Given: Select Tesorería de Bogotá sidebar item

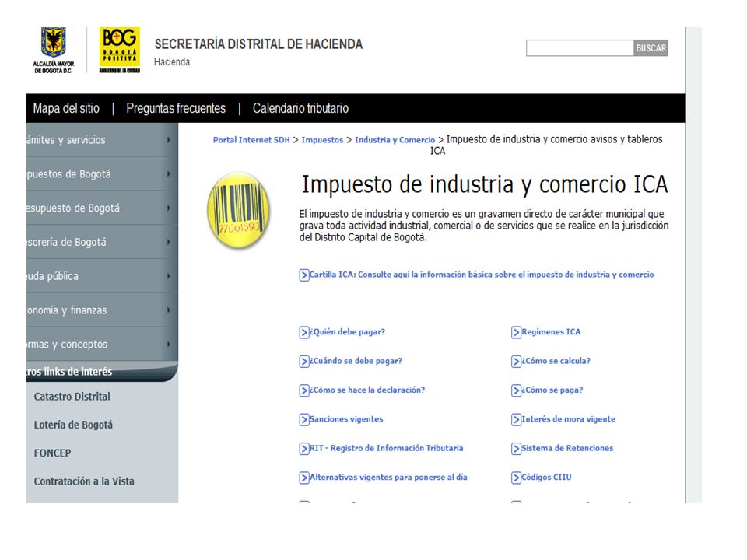Looking at the screenshot, I should tap(102, 242).
